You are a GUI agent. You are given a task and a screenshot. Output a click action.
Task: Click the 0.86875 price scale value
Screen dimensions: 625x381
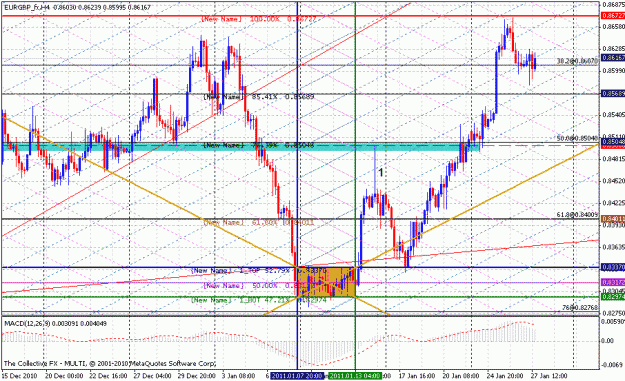[613, 5]
